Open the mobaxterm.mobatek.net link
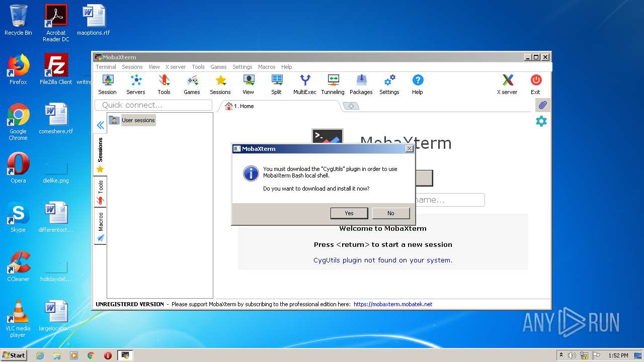The width and height of the screenshot is (644, 362). pos(393,304)
